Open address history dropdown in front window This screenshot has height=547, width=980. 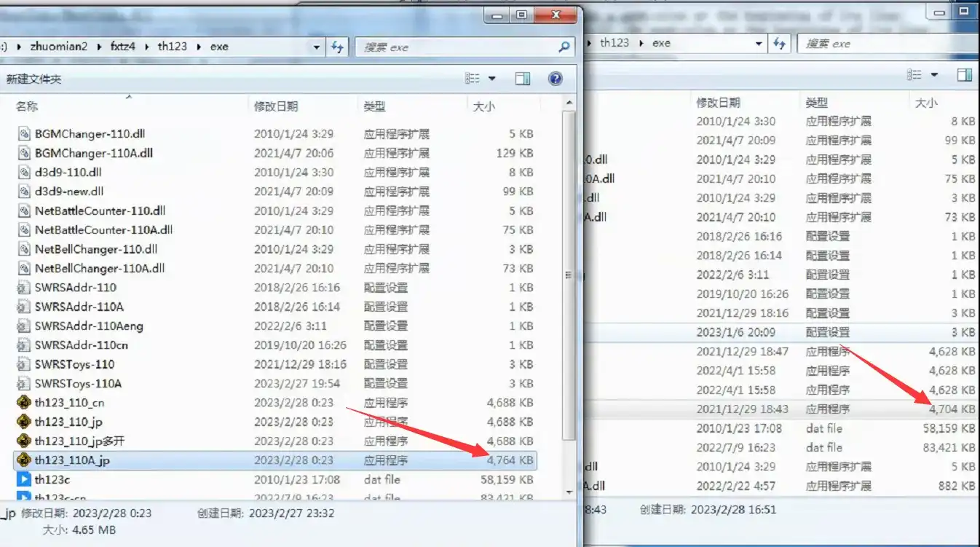317,47
